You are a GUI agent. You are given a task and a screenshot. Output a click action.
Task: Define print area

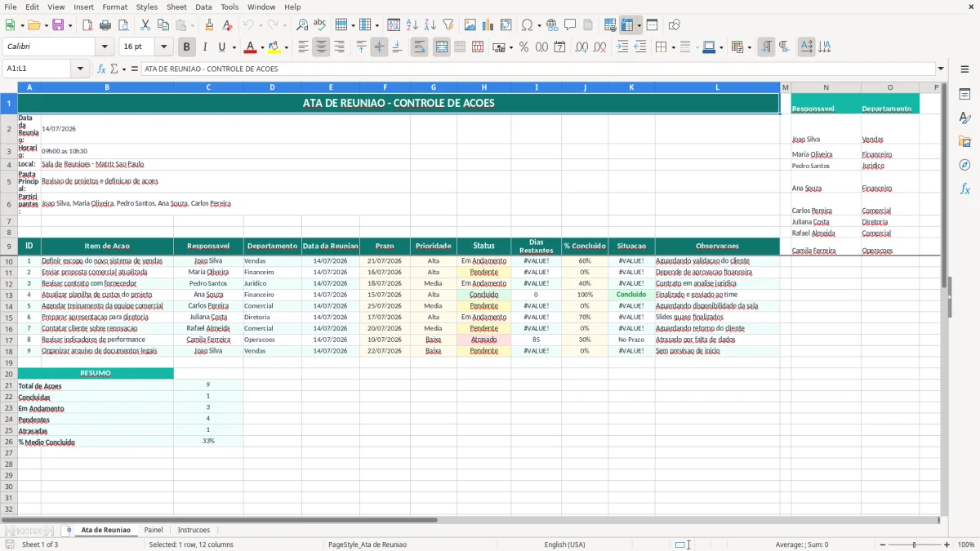point(610,25)
